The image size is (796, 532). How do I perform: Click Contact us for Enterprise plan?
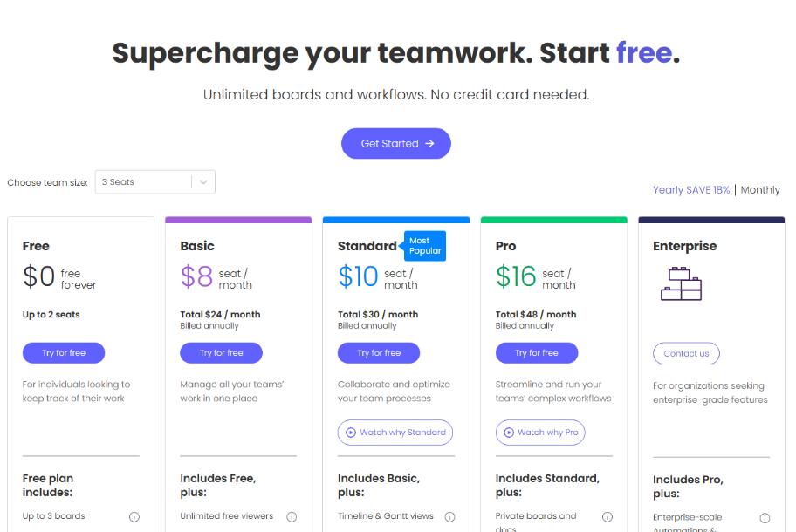click(686, 353)
